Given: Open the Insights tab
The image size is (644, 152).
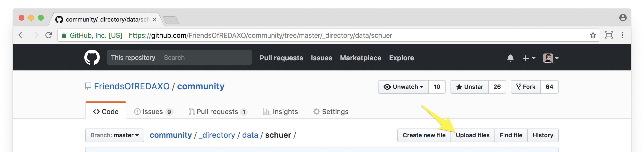Looking at the screenshot, I should click(280, 112).
